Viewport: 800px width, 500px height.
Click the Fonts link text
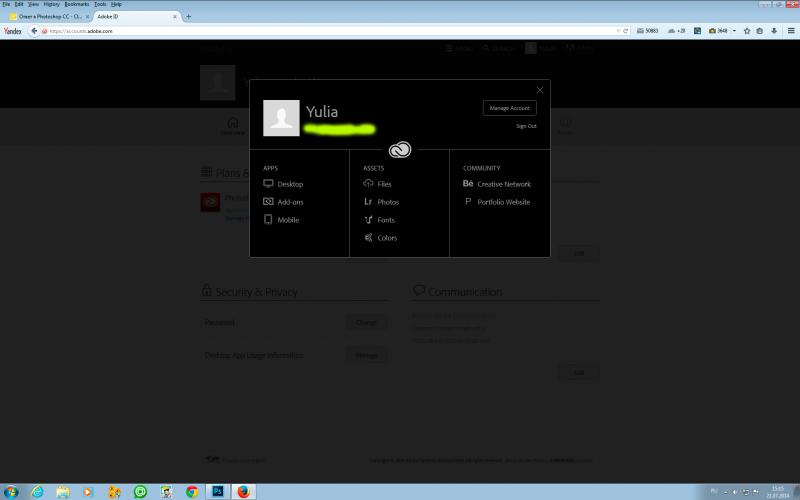(386, 220)
